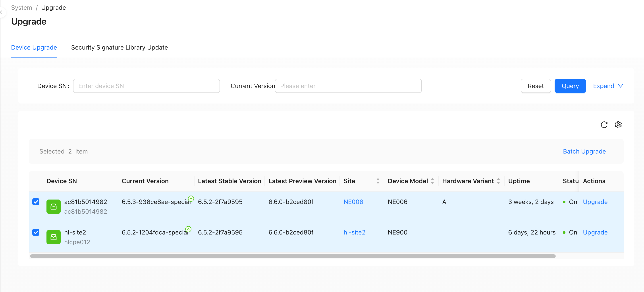644x292 pixels.
Task: Collapse the left sidebar chevron
Action: [1, 12]
